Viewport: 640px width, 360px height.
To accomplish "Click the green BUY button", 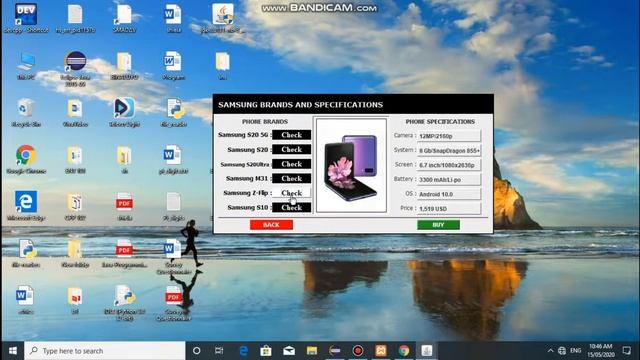I will coord(438,225).
